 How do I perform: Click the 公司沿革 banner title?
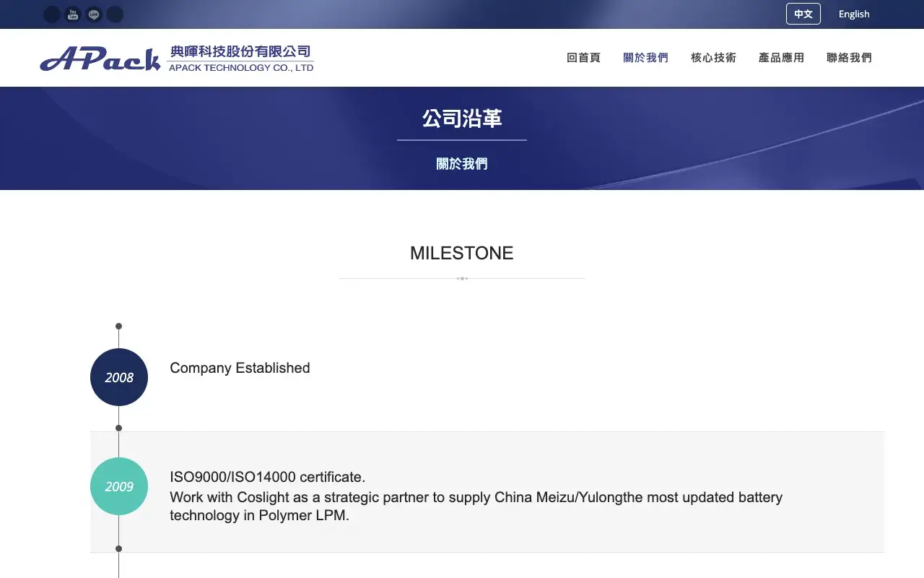tap(462, 118)
